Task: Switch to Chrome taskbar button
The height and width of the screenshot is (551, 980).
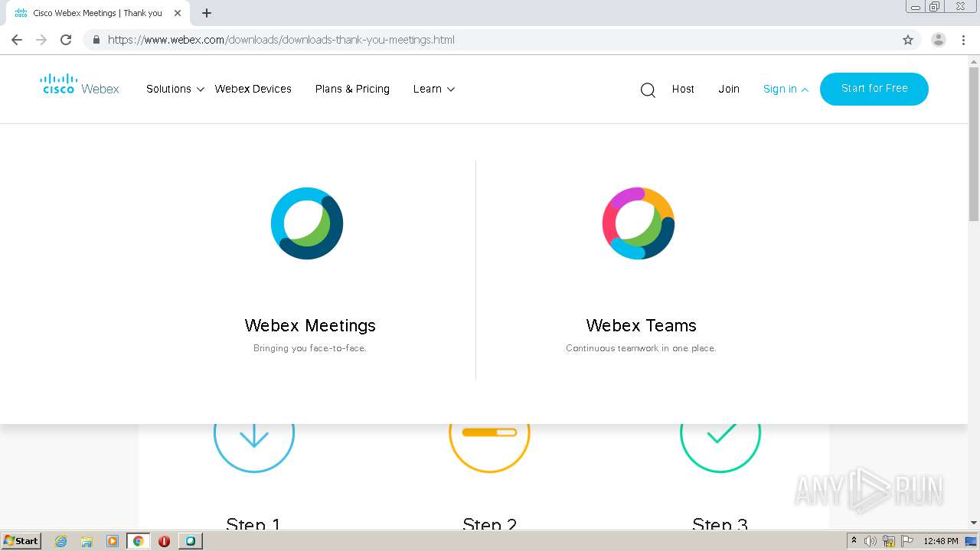Action: coord(139,541)
